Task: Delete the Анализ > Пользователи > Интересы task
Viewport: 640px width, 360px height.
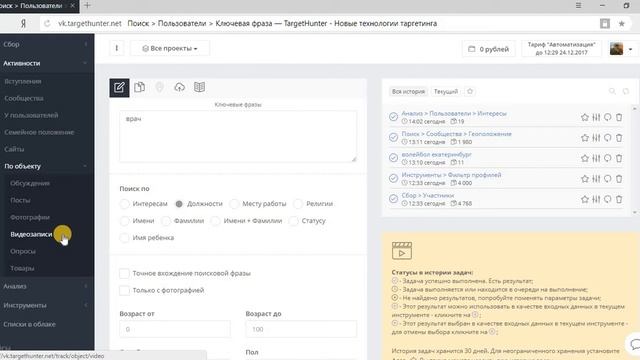Action: (x=619, y=118)
